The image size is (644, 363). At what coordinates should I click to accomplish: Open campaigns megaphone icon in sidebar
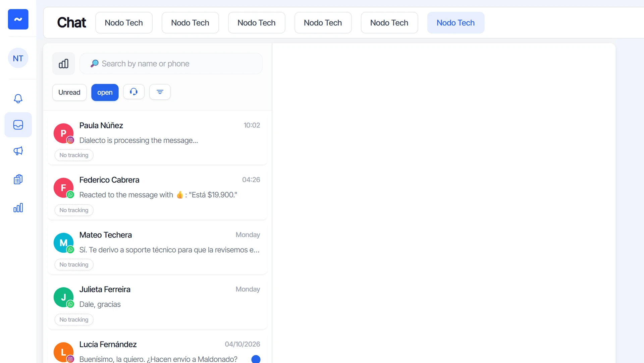pos(18,151)
